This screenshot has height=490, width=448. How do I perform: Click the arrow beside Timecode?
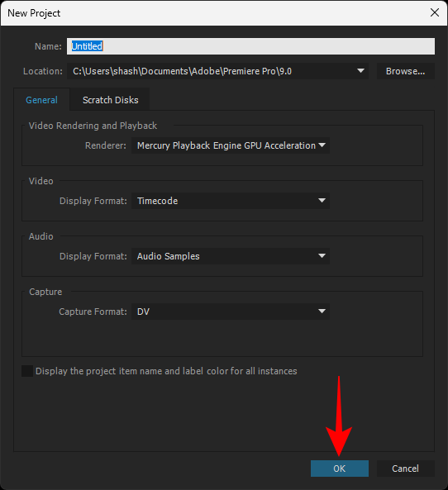(322, 201)
